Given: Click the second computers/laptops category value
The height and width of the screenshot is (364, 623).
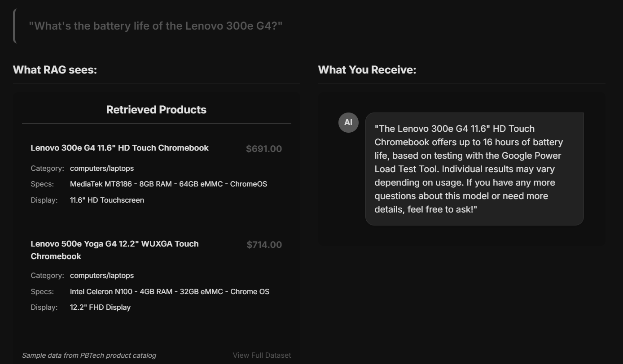Looking at the screenshot, I should [x=102, y=276].
